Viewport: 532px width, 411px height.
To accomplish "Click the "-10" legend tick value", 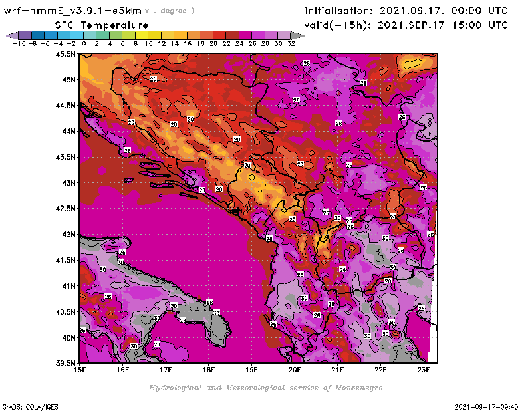I will tap(19, 44).
